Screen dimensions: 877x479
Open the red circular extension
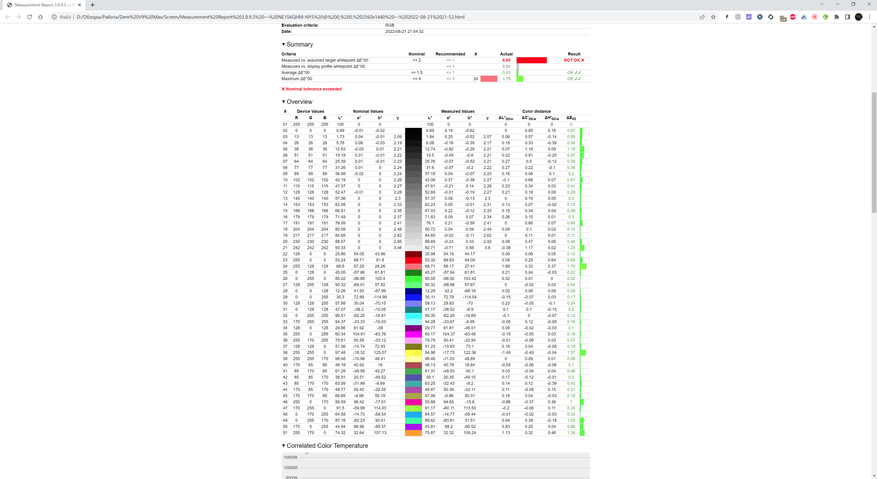coord(793,17)
